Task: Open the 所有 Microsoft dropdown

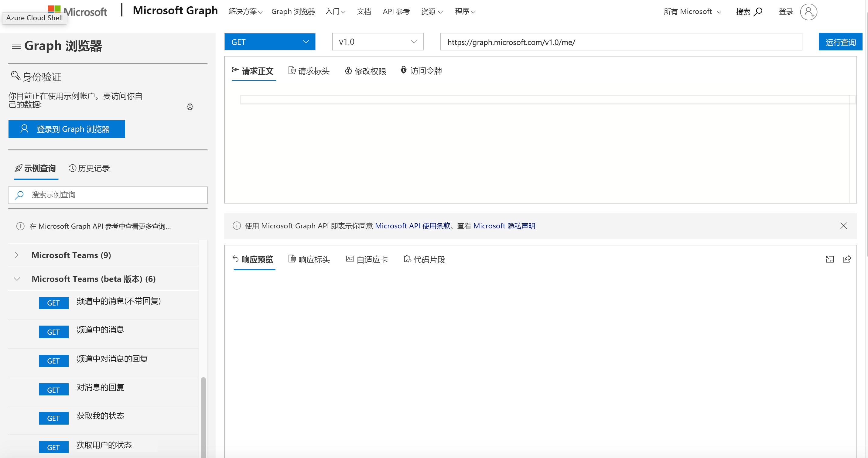Action: pyautogui.click(x=692, y=11)
